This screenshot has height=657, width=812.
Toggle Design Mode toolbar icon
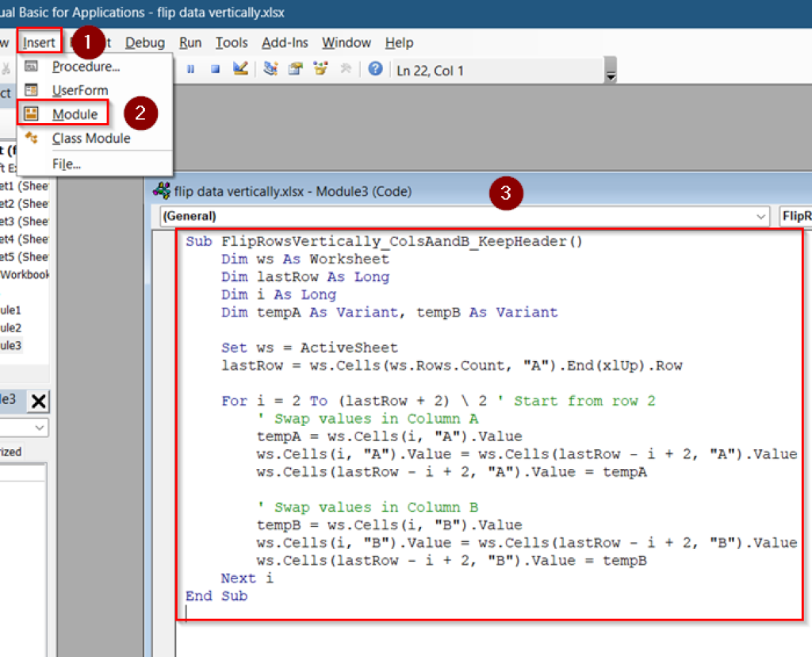[x=240, y=69]
